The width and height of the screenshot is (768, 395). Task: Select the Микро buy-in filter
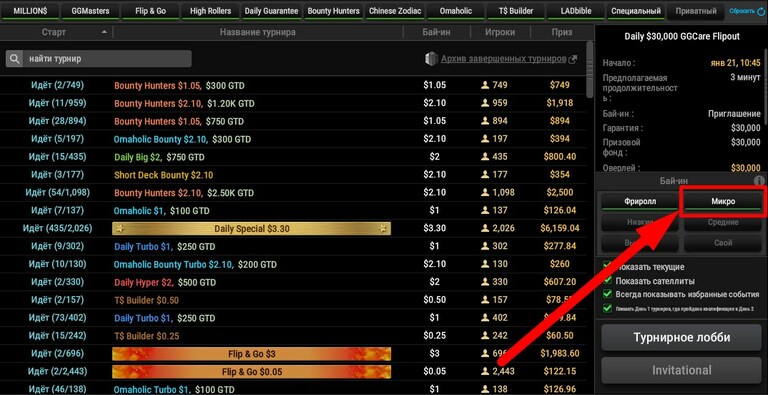723,201
